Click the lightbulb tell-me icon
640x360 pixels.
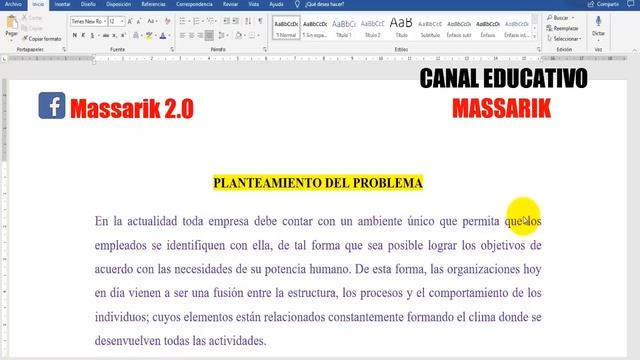(x=297, y=4)
